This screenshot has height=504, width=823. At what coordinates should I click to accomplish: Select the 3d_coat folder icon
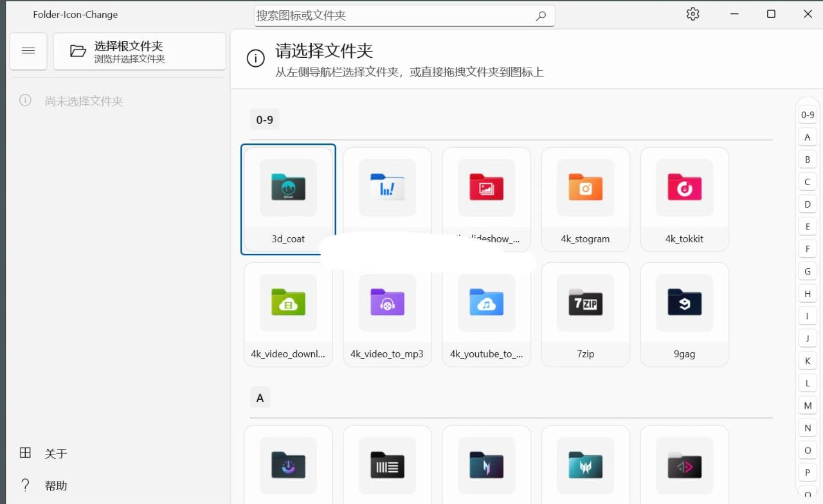point(288,188)
